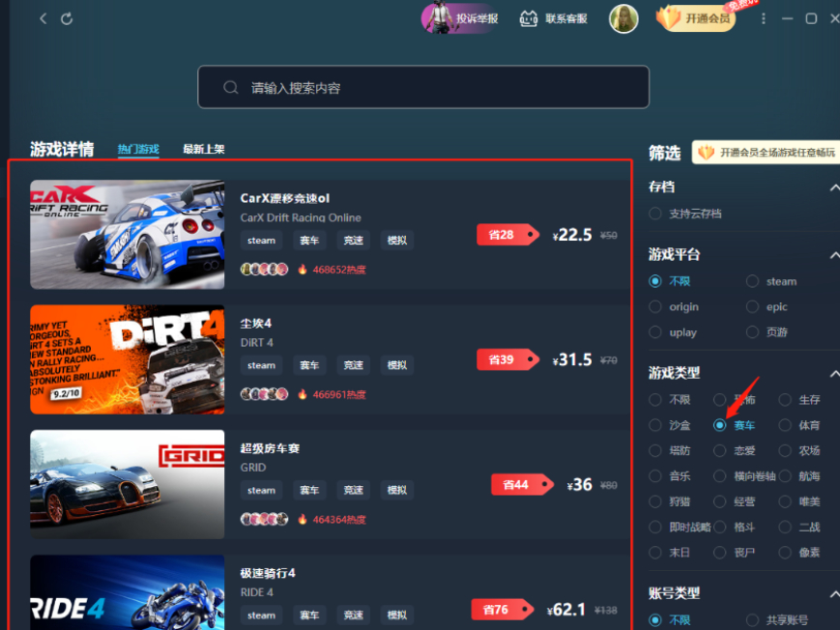Click the 模拟 tag on GRID row
Screen dimensions: 840x630
397,490
